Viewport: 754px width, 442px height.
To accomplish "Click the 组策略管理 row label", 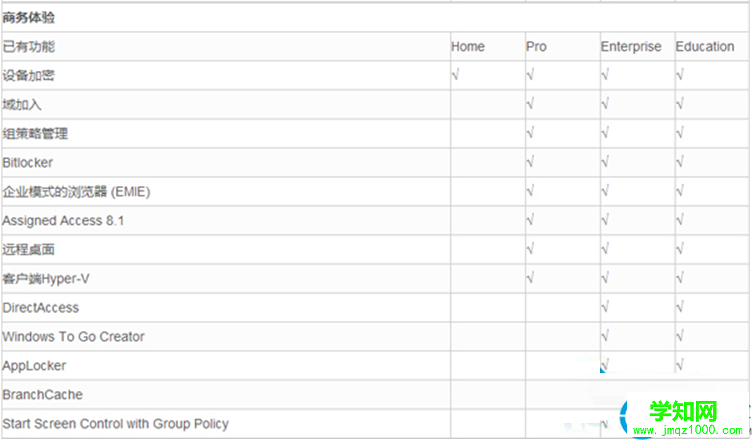I will coord(35,134).
